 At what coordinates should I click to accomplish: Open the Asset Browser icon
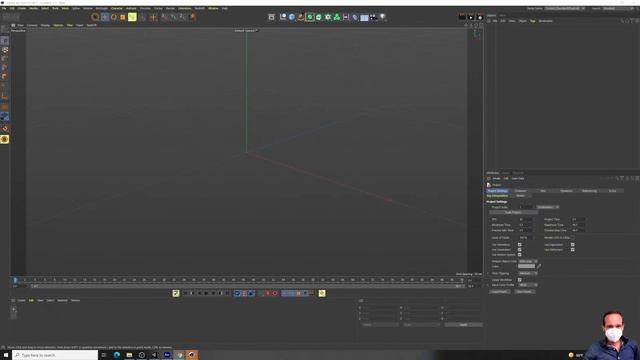click(x=271, y=17)
